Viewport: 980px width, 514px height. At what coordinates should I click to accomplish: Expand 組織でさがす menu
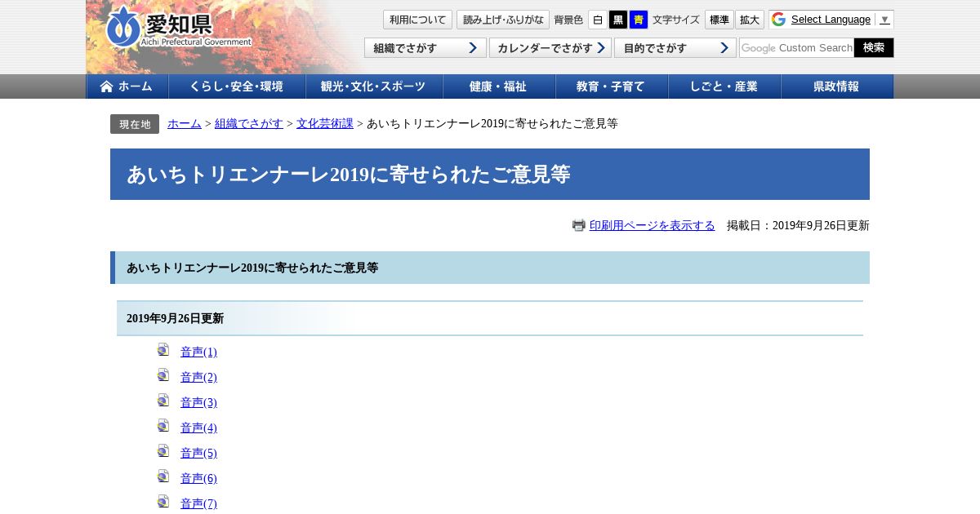click(425, 48)
